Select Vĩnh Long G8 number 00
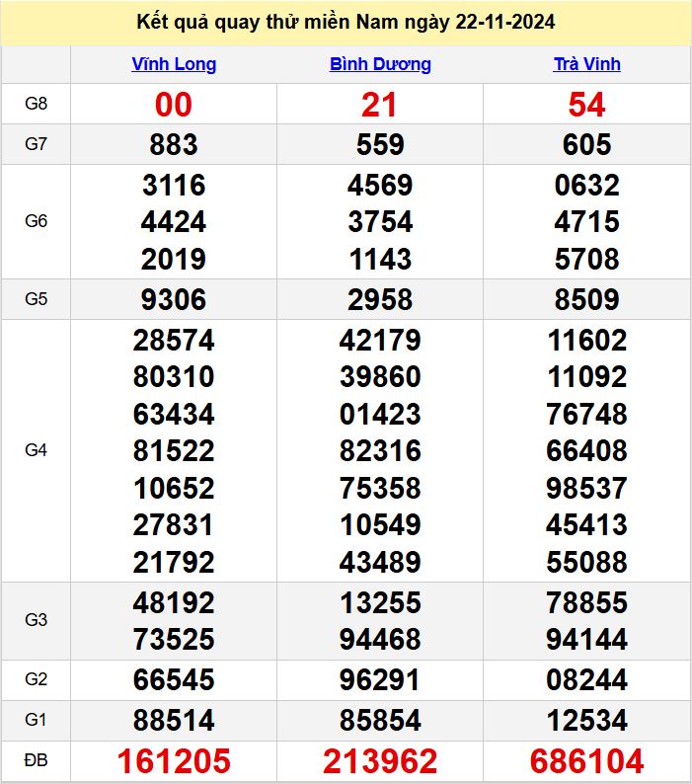The image size is (692, 784). (174, 105)
